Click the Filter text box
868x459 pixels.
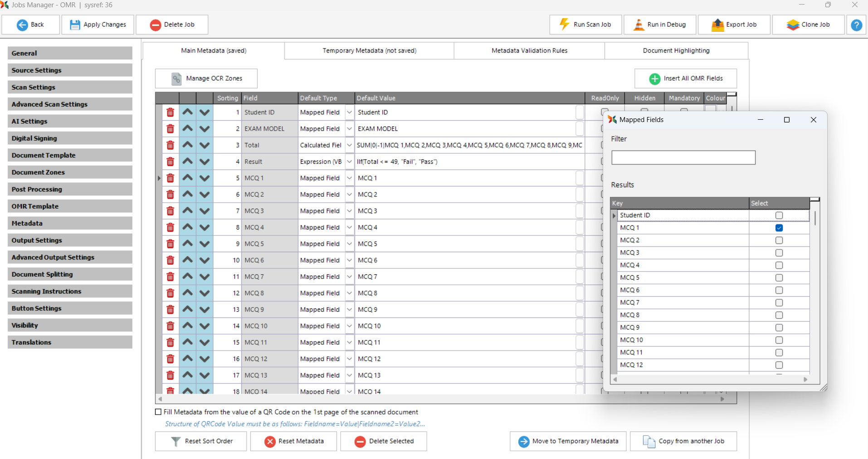[x=683, y=158]
